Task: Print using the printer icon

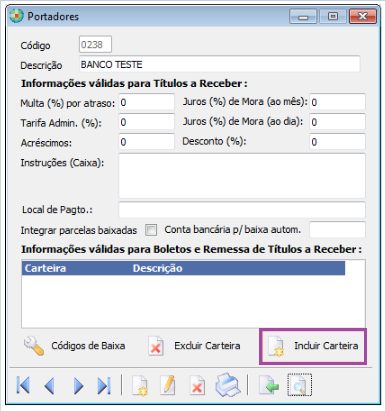Action: pyautogui.click(x=228, y=385)
